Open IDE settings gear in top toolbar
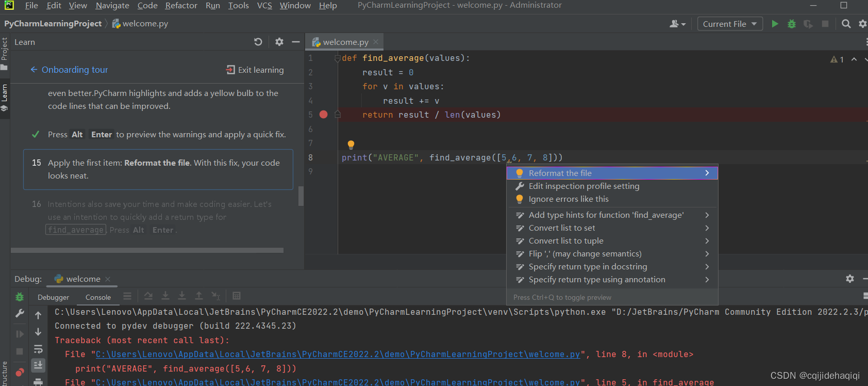868x386 pixels. click(x=862, y=24)
